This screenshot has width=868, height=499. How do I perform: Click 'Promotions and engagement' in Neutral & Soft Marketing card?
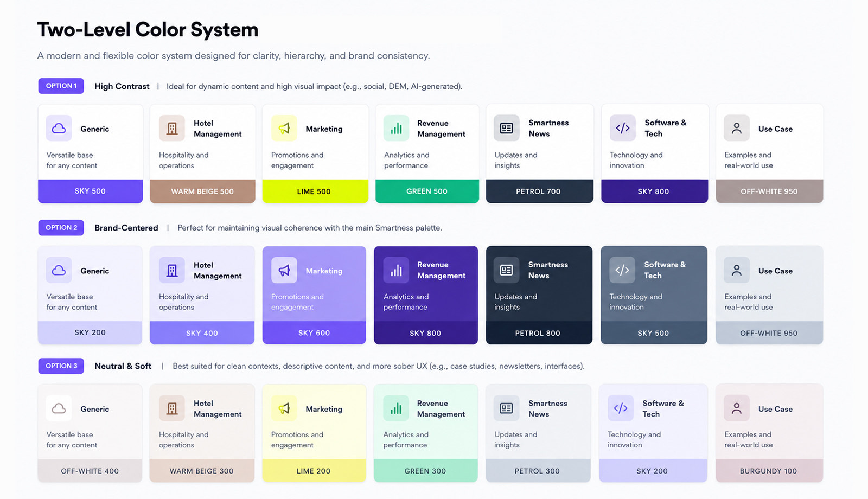pyautogui.click(x=297, y=439)
